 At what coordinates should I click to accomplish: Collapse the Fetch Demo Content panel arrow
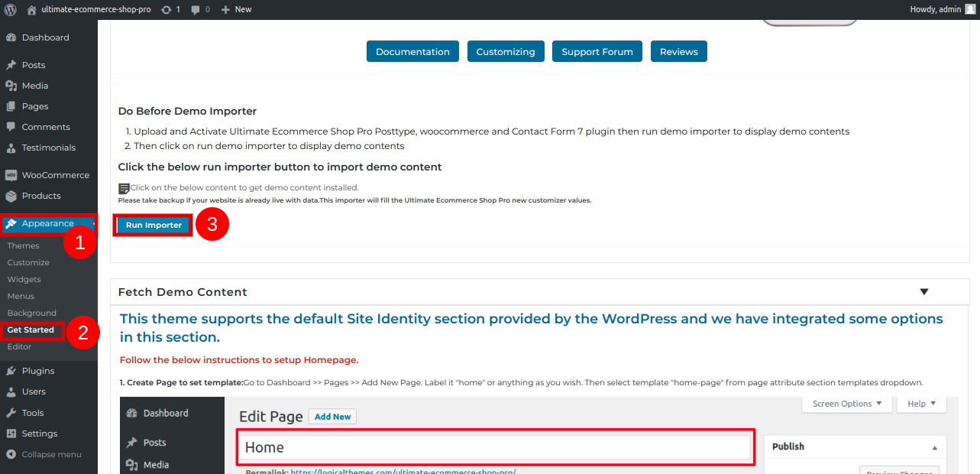(924, 292)
